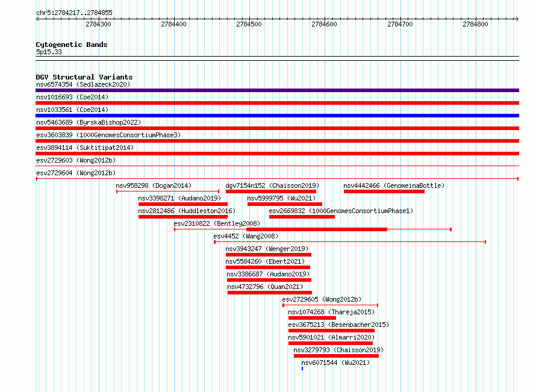The height and width of the screenshot is (392, 536).
Task: Click nsv958298 (Dogan2014) label
Action: coord(154,185)
